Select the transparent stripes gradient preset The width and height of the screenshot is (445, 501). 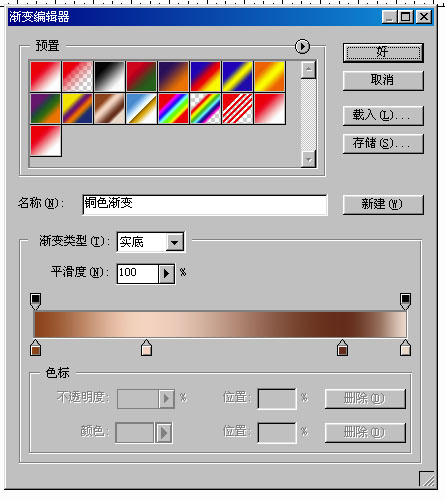(238, 108)
